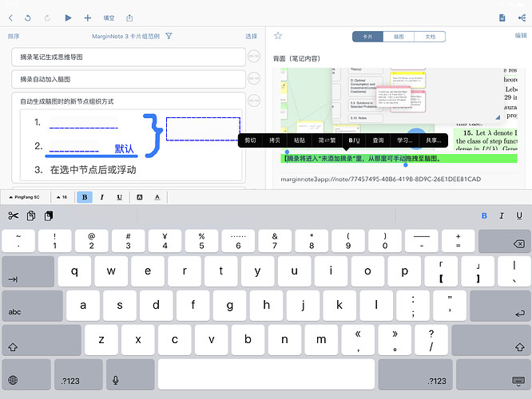Open font color picker (underlined A)
Image resolution: width=532 pixels, height=399 pixels.
(157, 197)
